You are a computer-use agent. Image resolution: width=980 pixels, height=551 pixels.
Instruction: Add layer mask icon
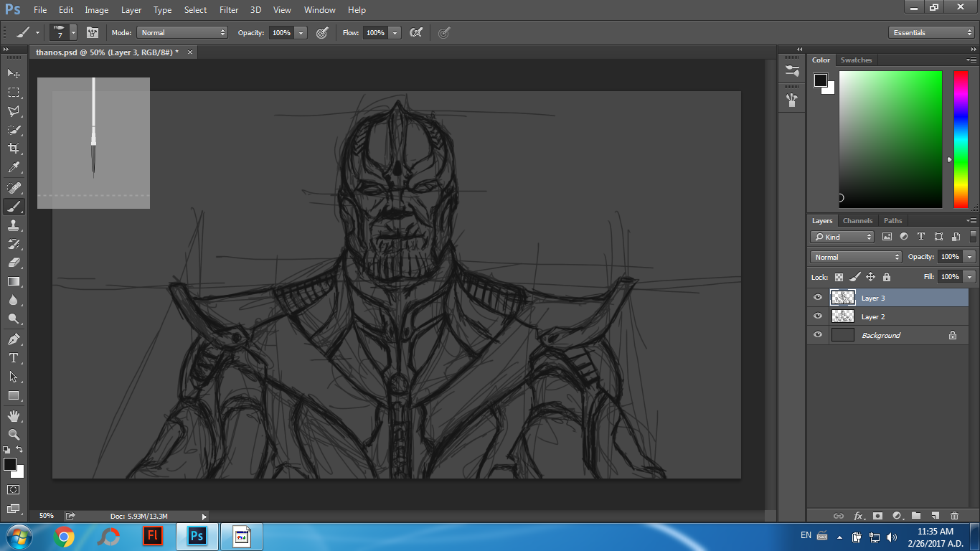[877, 515]
